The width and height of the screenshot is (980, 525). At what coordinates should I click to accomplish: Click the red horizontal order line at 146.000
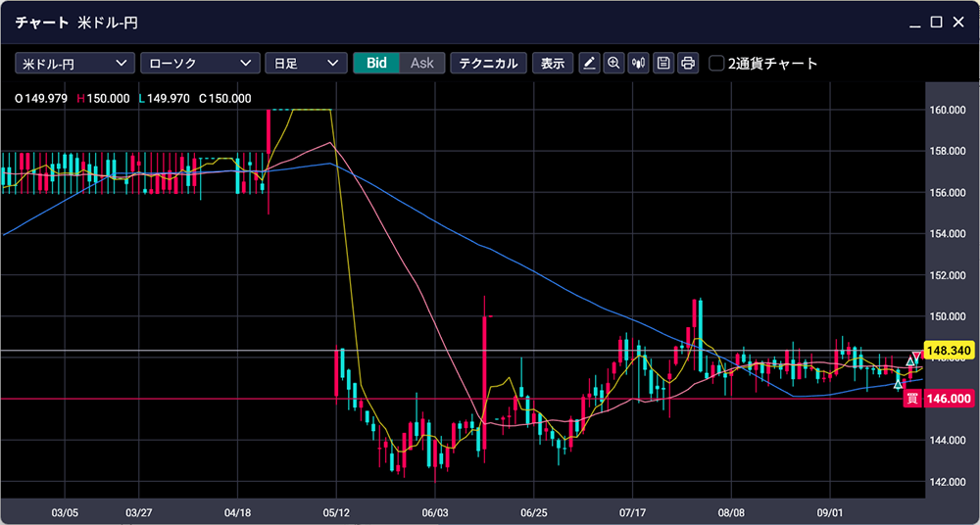[196, 399]
